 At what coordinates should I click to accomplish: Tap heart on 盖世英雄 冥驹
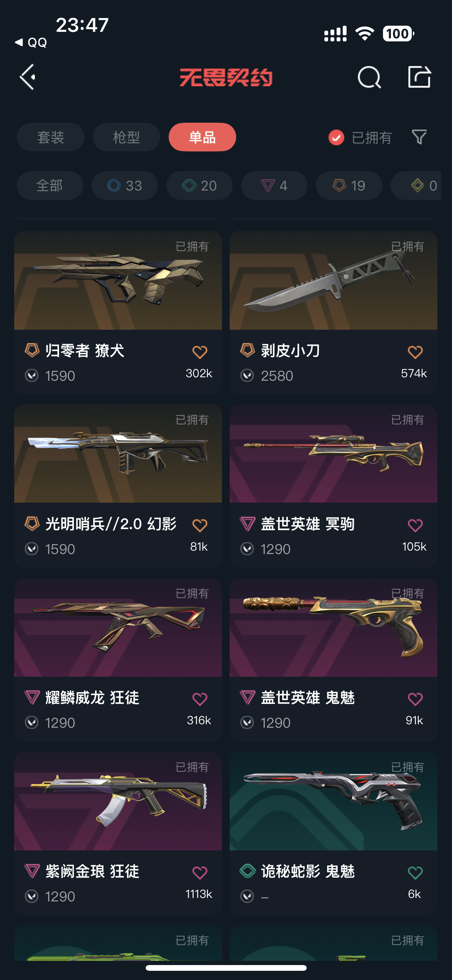click(x=415, y=525)
